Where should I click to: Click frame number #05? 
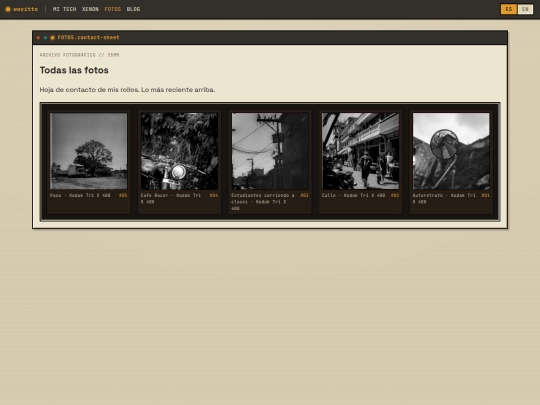123,195
